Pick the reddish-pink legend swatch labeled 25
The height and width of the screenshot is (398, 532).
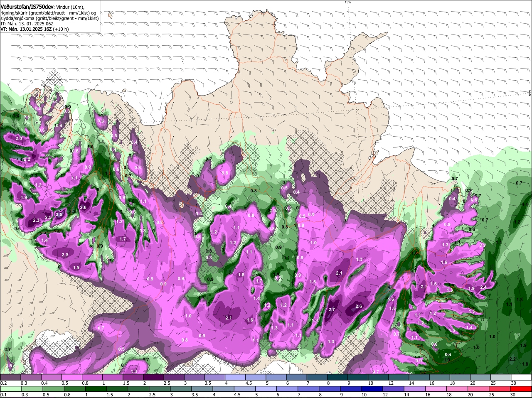(500, 389)
